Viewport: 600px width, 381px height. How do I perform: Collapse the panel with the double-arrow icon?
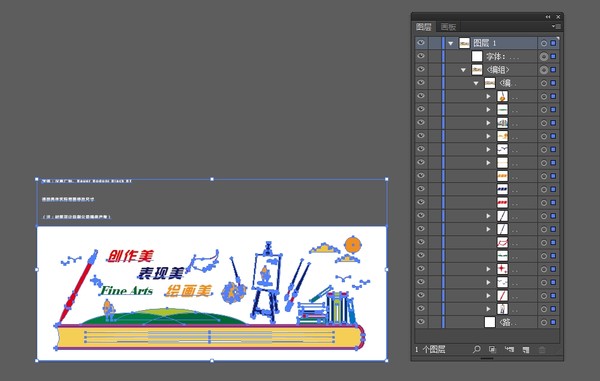click(548, 17)
